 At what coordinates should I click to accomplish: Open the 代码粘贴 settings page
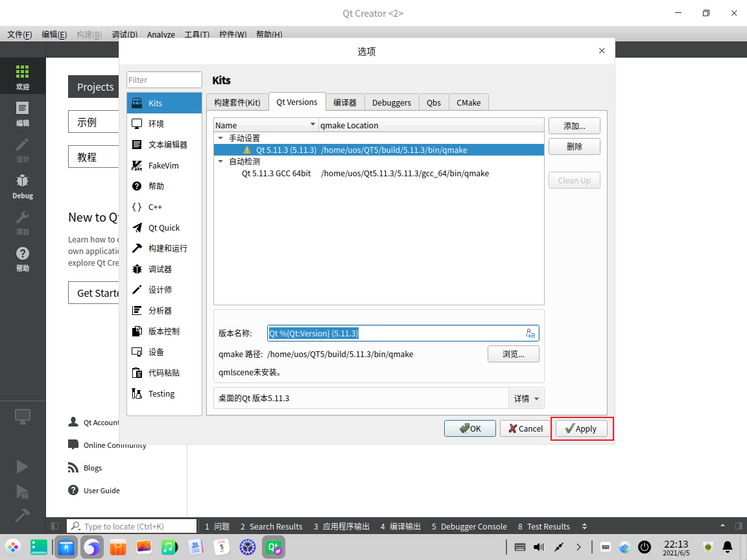coord(163,373)
